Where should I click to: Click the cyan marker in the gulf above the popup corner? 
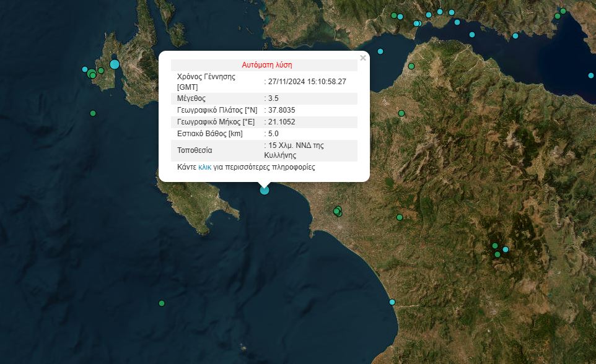point(380,51)
